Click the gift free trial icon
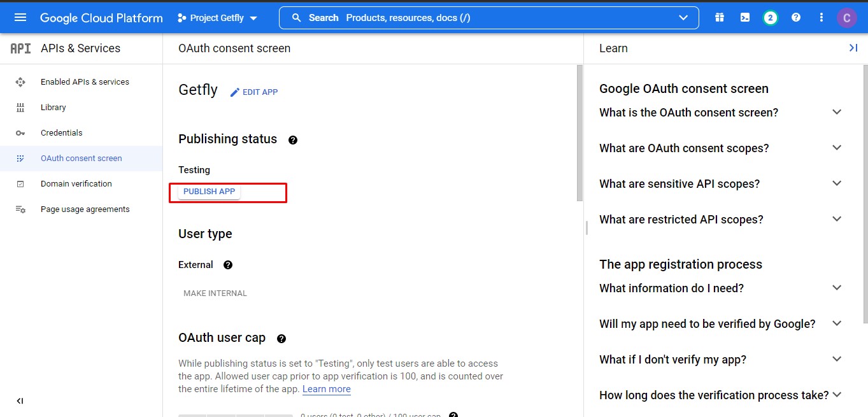Screen dimensions: 868x417 [719, 18]
